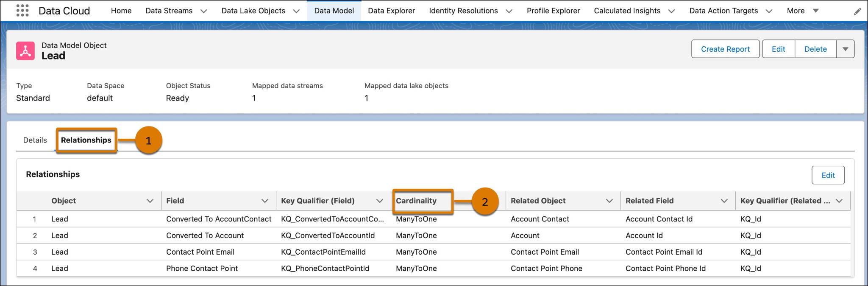Viewport: 868px width, 286px height.
Task: Open the App Launcher grid icon
Action: [22, 11]
